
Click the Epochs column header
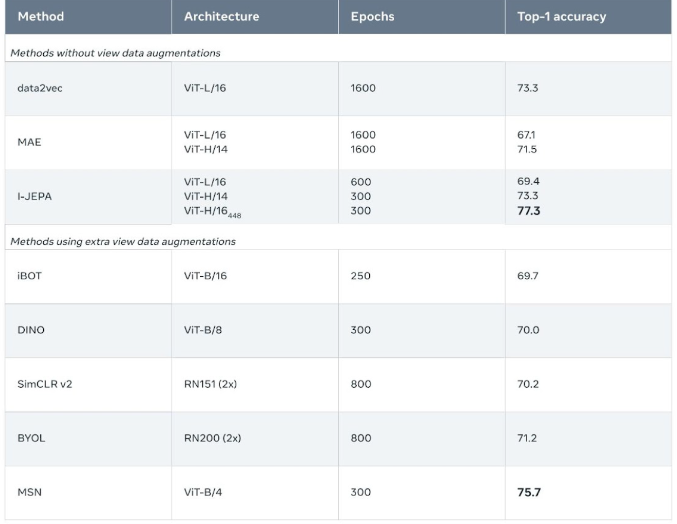371,17
